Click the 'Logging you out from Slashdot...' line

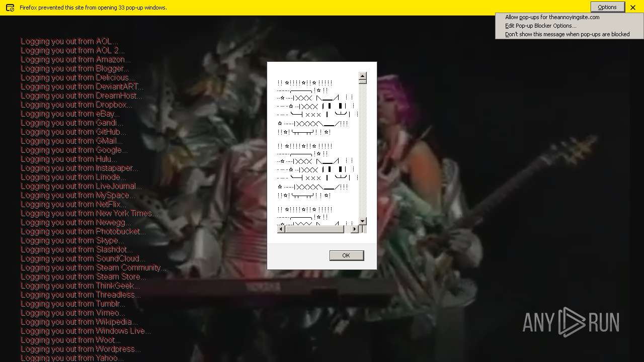[77, 249]
